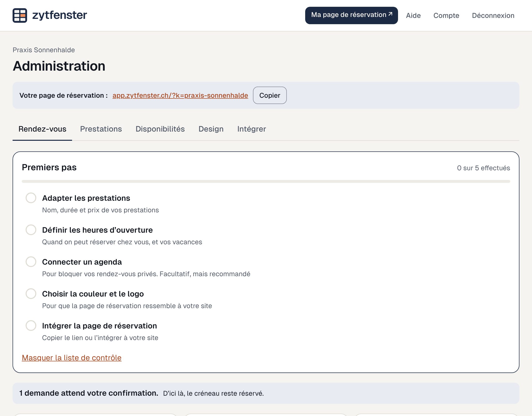Click the Définir les heures d'ouverture title
This screenshot has width=532, height=416.
tap(97, 230)
